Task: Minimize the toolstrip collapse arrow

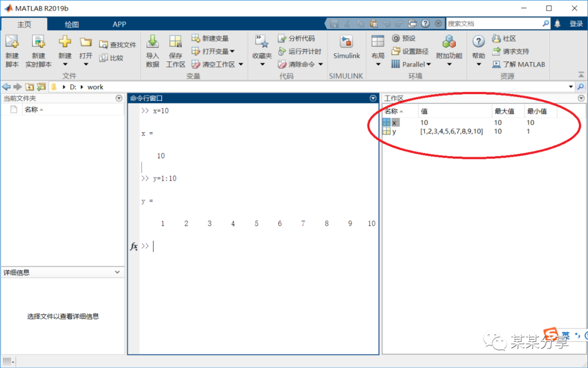Action: point(581,75)
